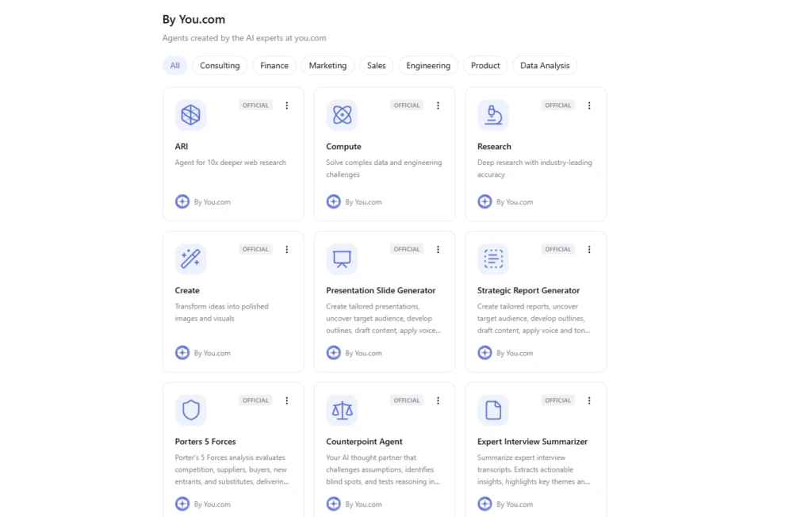The height and width of the screenshot is (517, 812).
Task: Click 'Agent for 10x deeper web research' description
Action: pyautogui.click(x=231, y=163)
